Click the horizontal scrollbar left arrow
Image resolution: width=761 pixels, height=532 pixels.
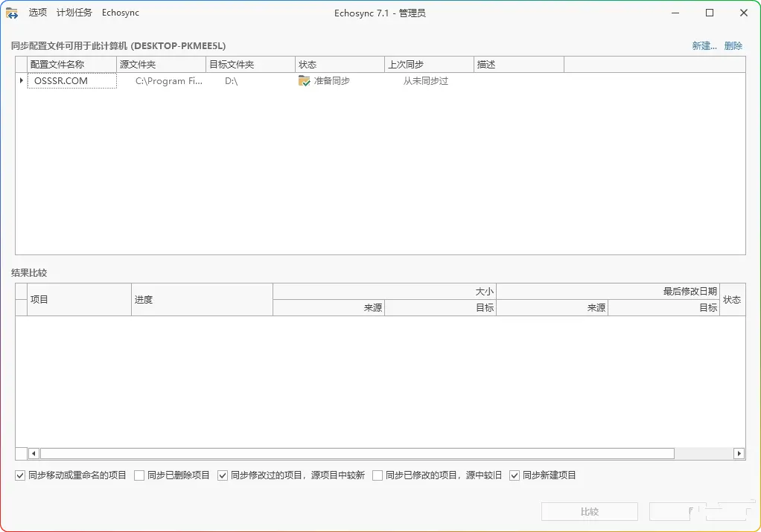[x=34, y=453]
